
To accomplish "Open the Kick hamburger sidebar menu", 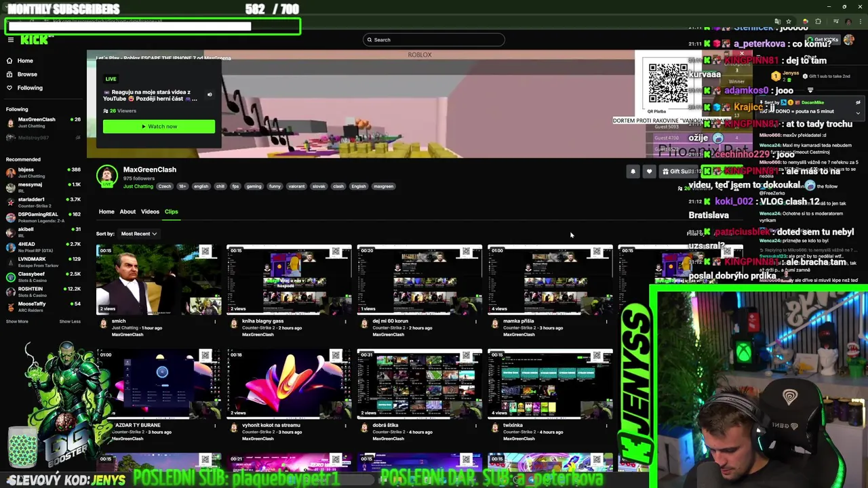I will [x=11, y=40].
